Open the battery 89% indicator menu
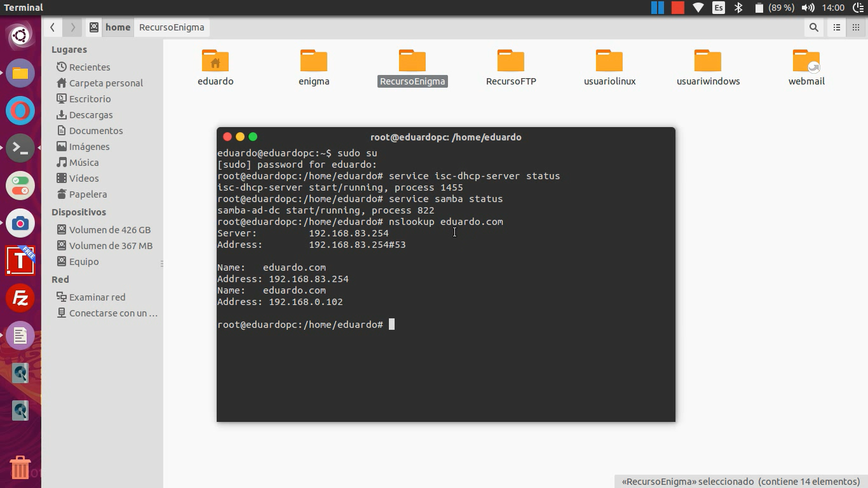 773,8
